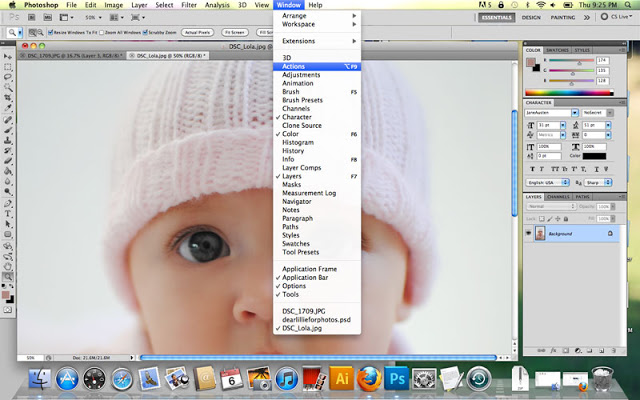Toggle Resize Windows To Fit checkbox
The width and height of the screenshot is (640, 400).
51,32
